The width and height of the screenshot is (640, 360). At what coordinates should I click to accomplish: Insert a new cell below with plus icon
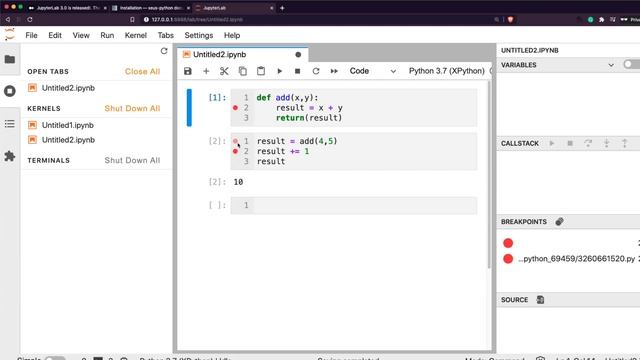click(206, 71)
